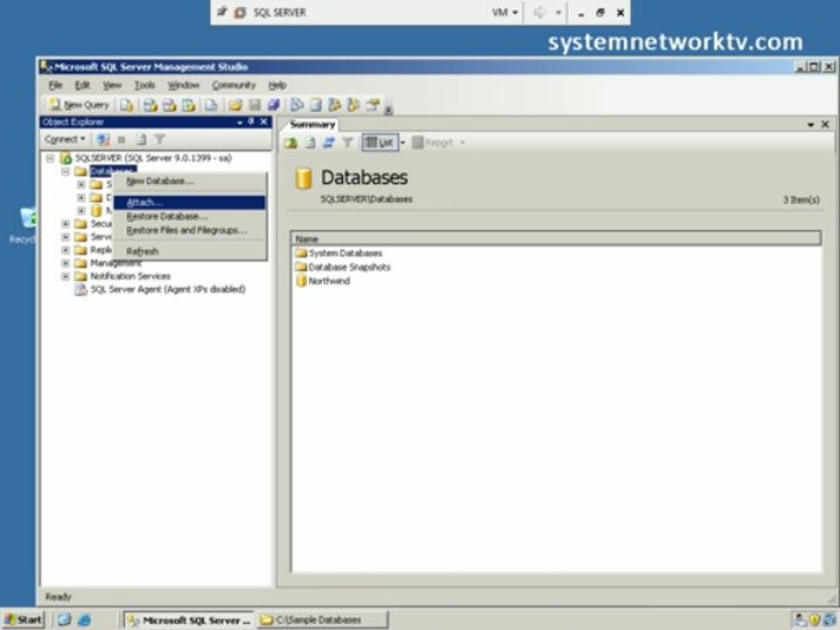The height and width of the screenshot is (630, 840).
Task: Click the Open File folder icon
Action: click(x=235, y=105)
